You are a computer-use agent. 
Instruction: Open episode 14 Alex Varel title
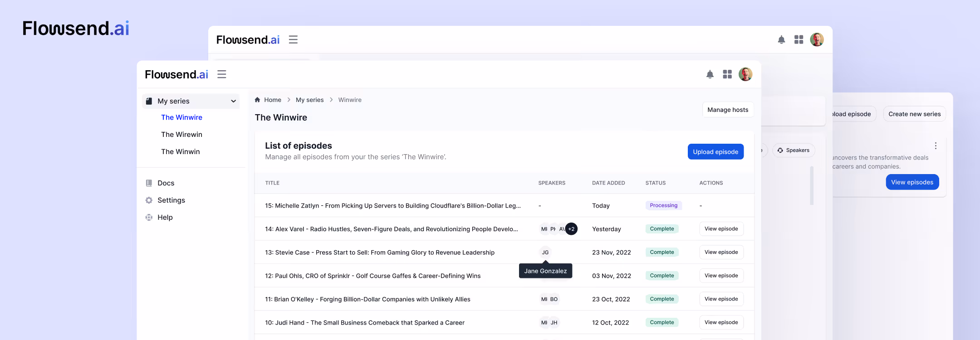pos(392,229)
